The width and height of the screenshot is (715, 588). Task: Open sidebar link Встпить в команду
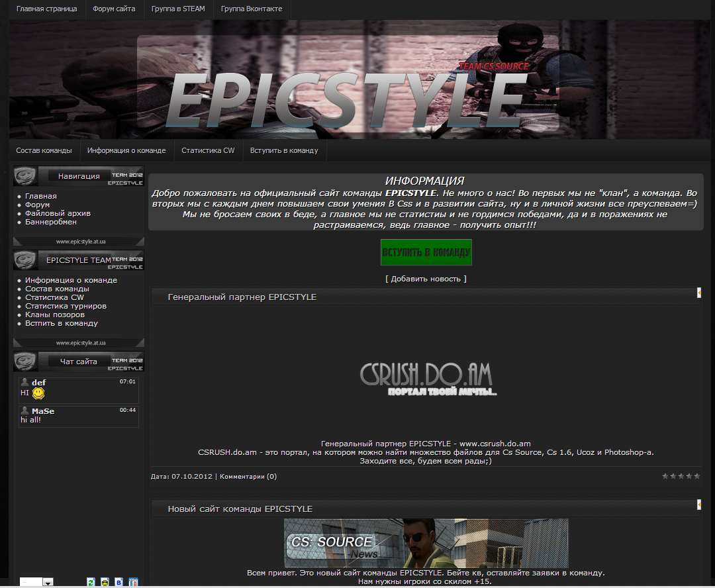[62, 323]
